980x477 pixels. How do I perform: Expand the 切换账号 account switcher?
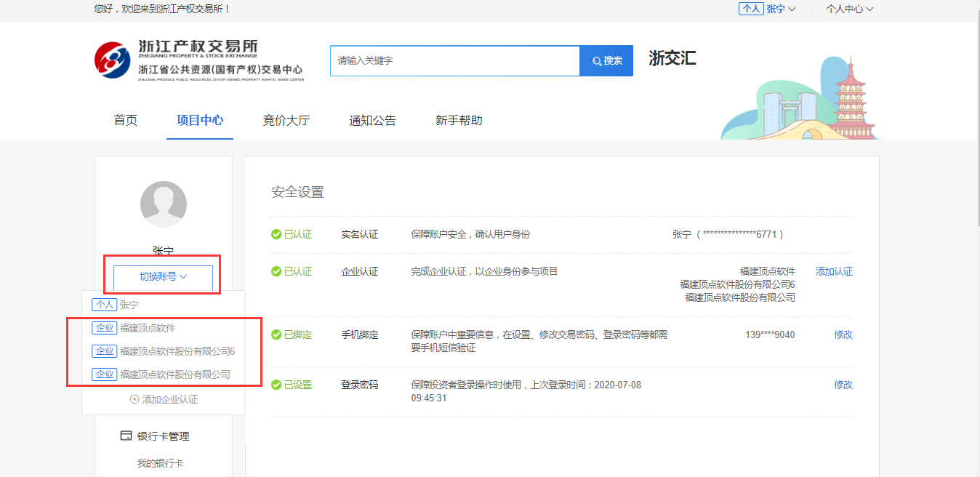(163, 277)
